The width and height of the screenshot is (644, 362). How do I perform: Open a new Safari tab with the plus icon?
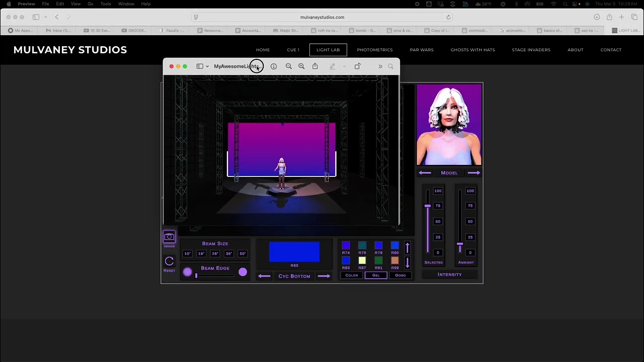point(622,17)
